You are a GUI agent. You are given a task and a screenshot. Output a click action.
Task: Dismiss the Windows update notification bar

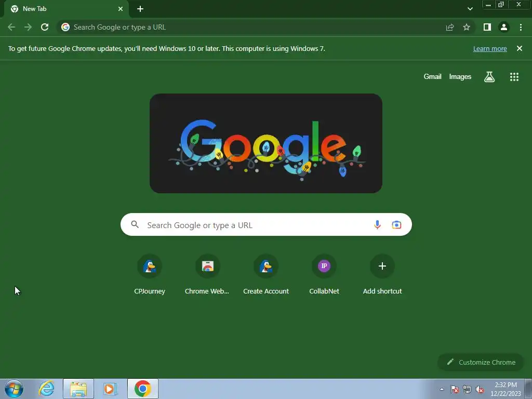pos(520,48)
